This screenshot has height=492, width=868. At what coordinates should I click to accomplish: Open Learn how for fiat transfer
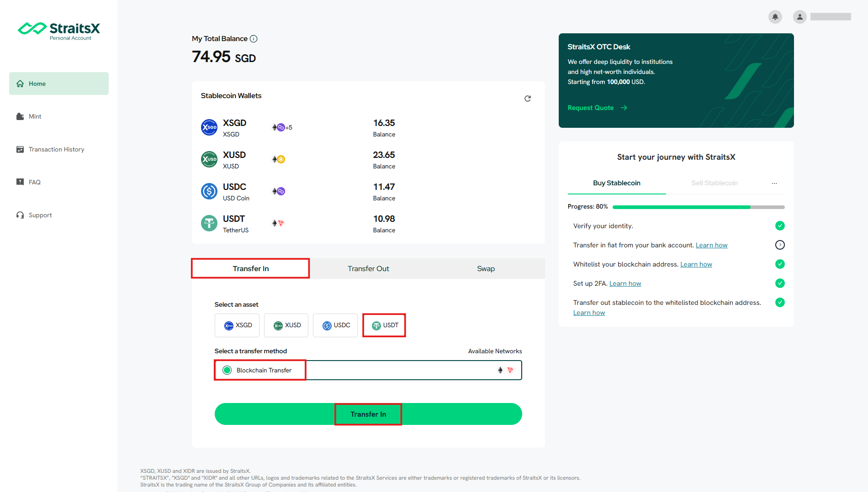tap(712, 245)
